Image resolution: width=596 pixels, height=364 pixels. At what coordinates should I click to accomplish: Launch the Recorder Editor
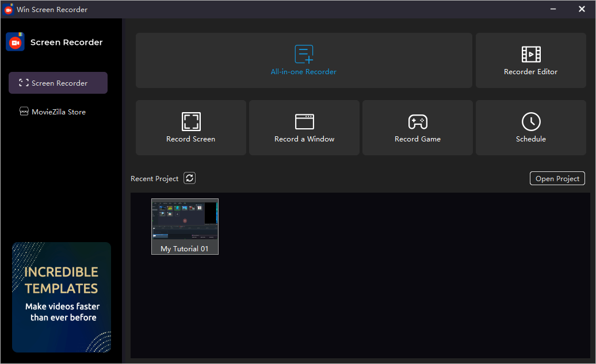(x=530, y=60)
